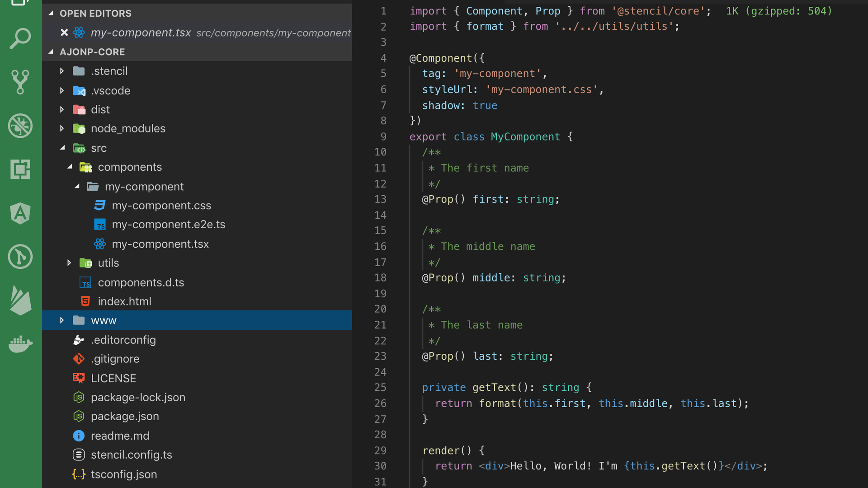Open the Firebase sidebar icon
The width and height of the screenshot is (868, 488).
tap(20, 300)
